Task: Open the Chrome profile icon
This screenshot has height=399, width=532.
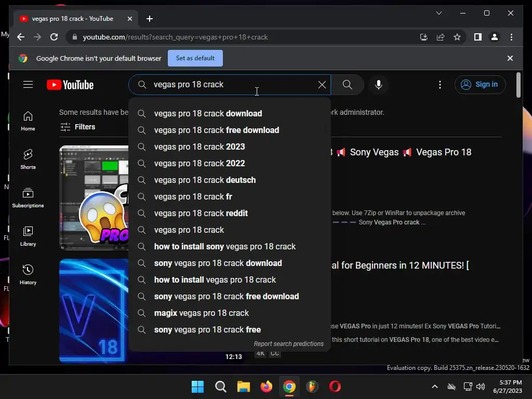Action: (495, 37)
